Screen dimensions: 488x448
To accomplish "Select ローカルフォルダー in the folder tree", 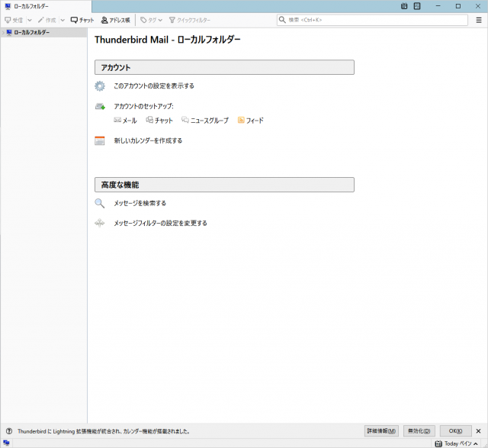I will (x=30, y=33).
